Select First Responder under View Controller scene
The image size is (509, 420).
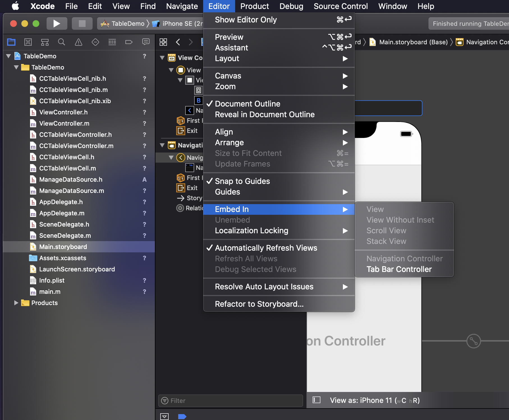click(189, 121)
